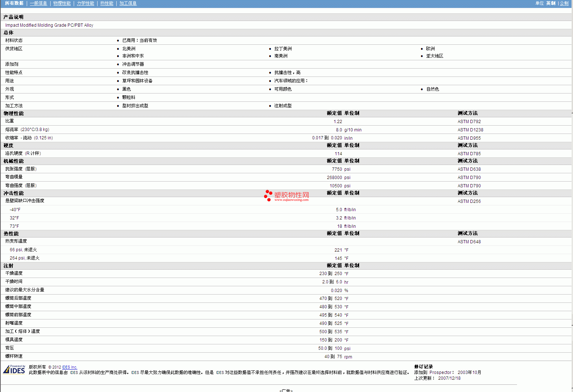The height and width of the screenshot is (392, 573).
Task: Switch units to 公制
Action: [564, 3]
